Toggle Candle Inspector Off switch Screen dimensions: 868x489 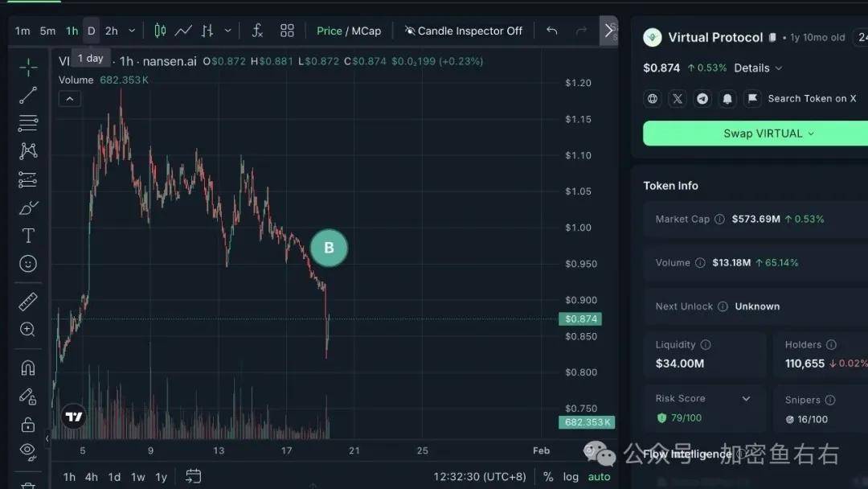click(463, 31)
